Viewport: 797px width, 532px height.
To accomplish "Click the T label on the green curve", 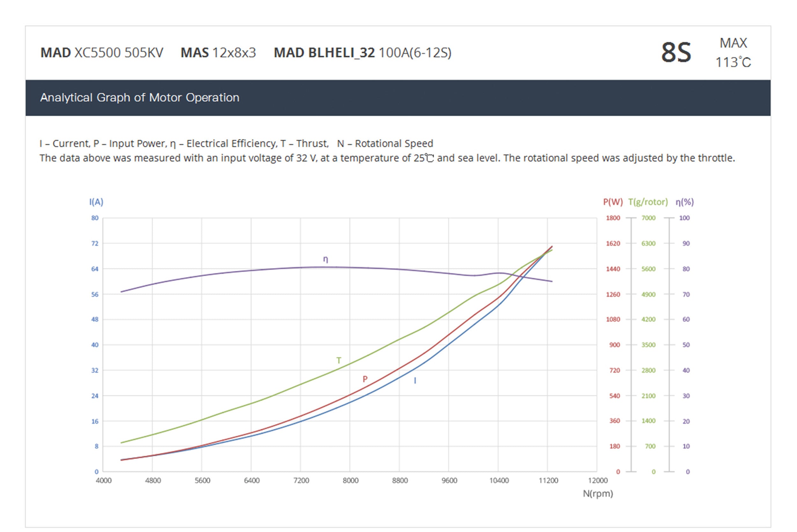I will [339, 361].
